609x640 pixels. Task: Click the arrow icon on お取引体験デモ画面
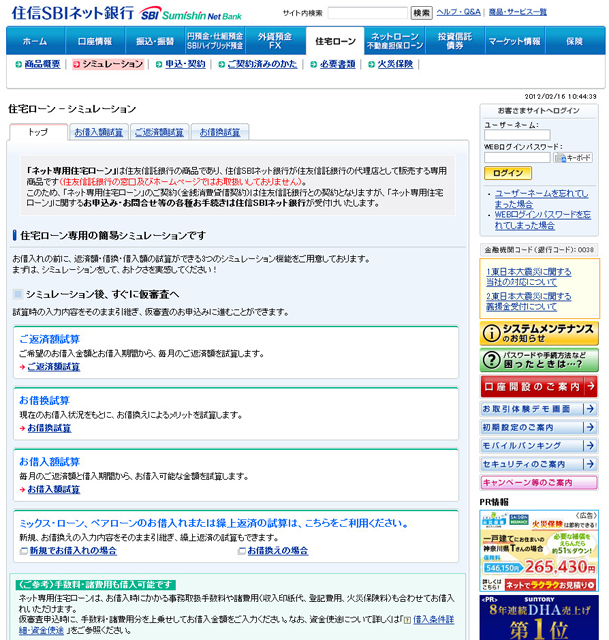tap(590, 409)
